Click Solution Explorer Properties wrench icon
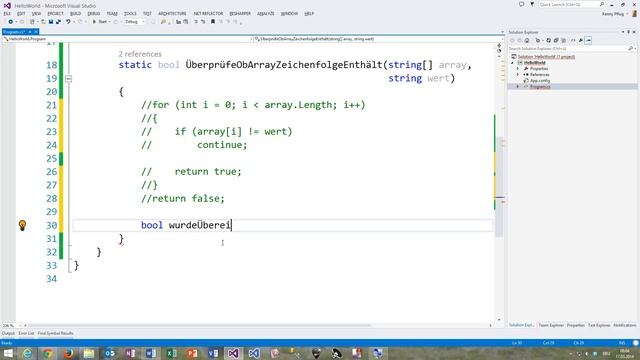This screenshot has width=640, height=360. [x=581, y=40]
